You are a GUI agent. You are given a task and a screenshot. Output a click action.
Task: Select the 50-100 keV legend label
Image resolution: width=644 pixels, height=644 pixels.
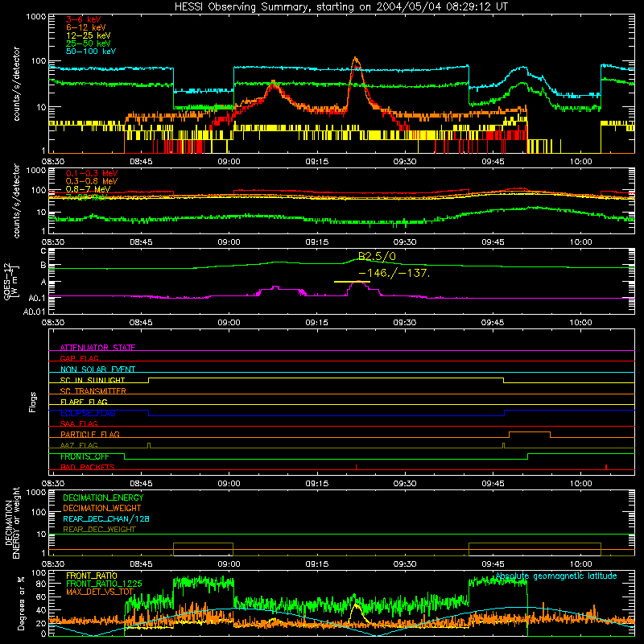pyautogui.click(x=91, y=52)
